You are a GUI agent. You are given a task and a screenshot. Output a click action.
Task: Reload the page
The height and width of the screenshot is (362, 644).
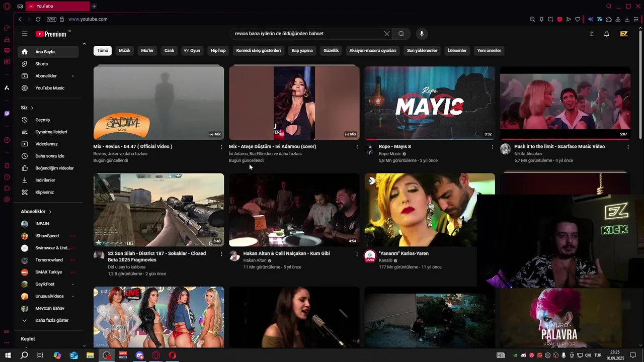(x=38, y=19)
